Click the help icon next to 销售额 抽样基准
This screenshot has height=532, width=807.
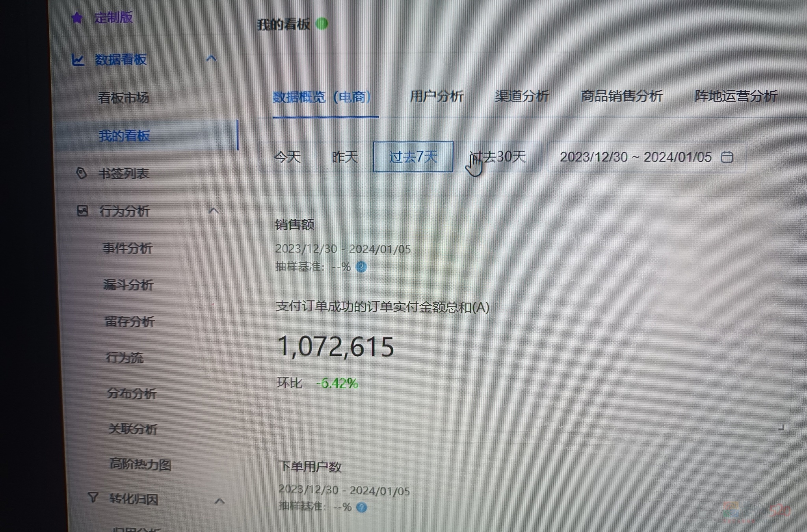coord(361,267)
